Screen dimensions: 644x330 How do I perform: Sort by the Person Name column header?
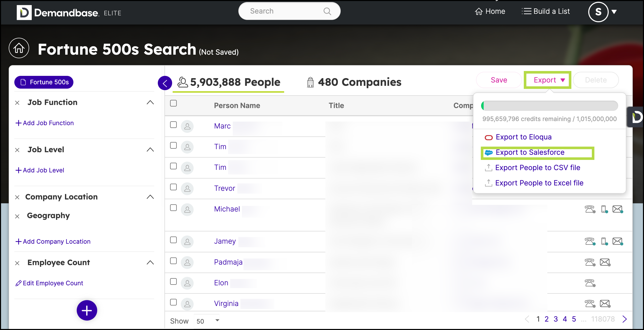(x=237, y=105)
